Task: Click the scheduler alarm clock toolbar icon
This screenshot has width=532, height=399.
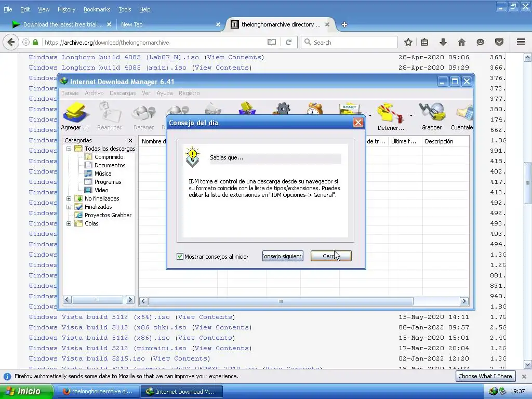Action: pyautogui.click(x=315, y=109)
